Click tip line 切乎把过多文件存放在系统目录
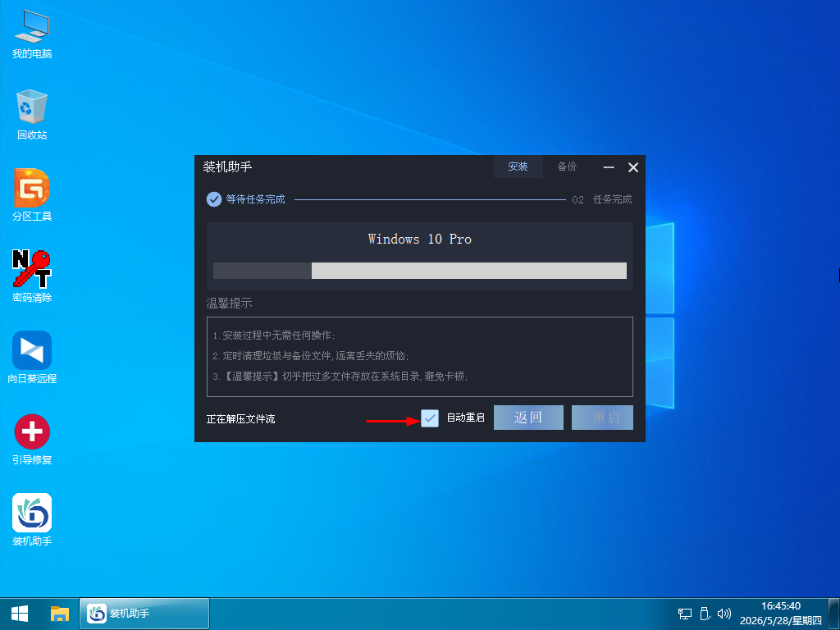This screenshot has height=630, width=840. 340,377
